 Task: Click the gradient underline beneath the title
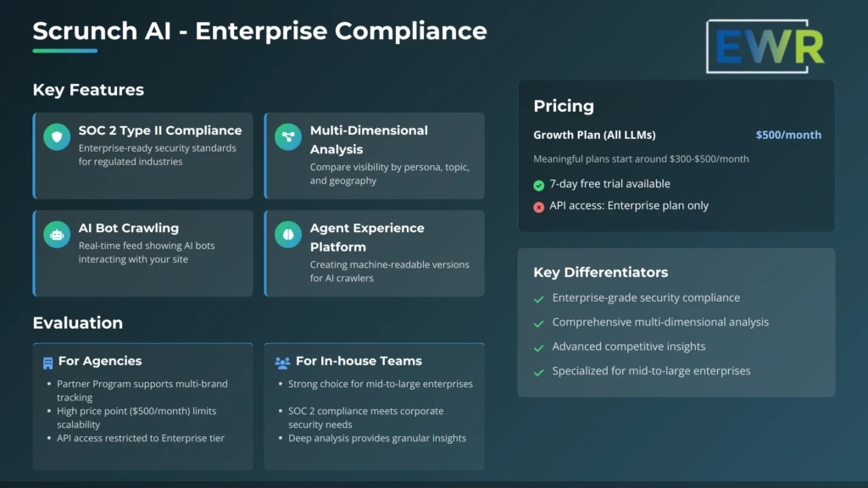[x=64, y=51]
